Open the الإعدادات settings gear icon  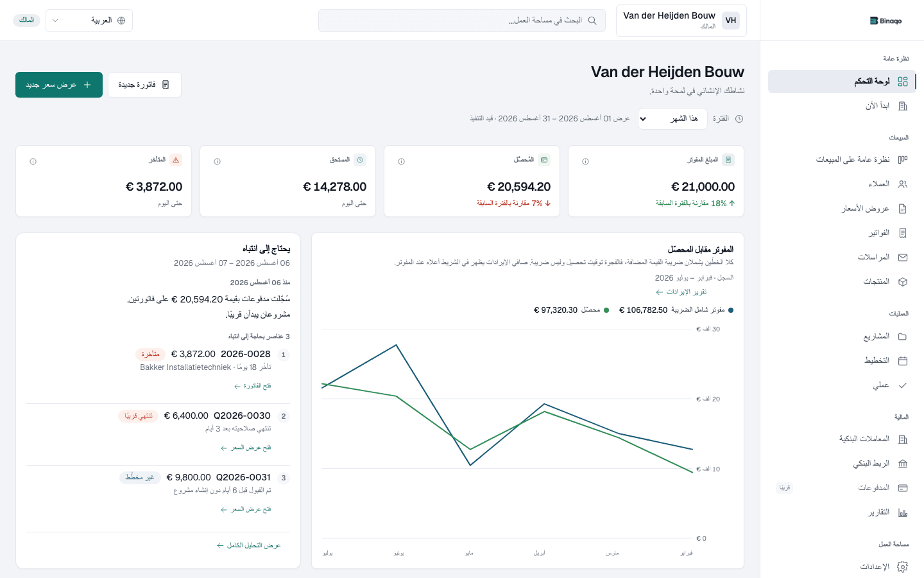[903, 566]
